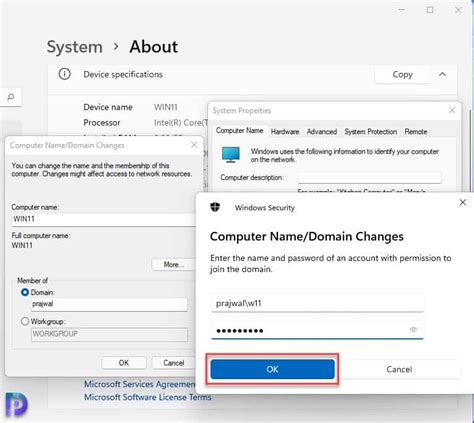Switch to the Hardware tab
Viewport: 474px width, 423px height.
tap(285, 132)
